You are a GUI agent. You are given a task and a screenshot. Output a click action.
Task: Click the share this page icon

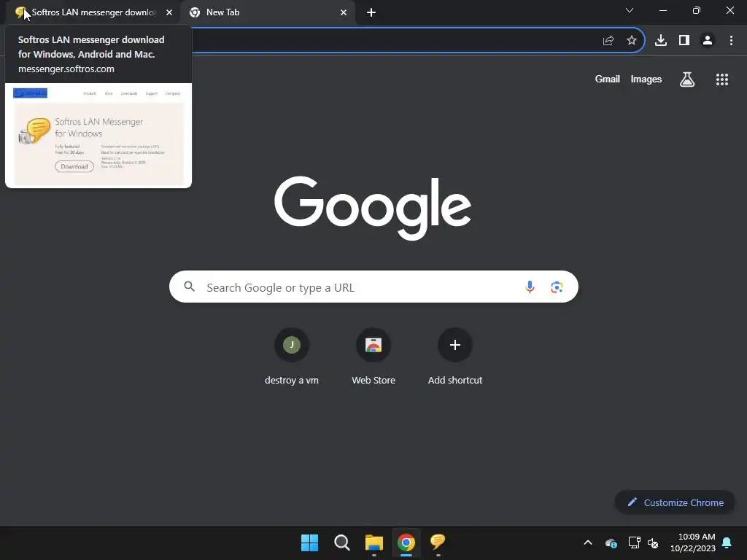pyautogui.click(x=608, y=41)
